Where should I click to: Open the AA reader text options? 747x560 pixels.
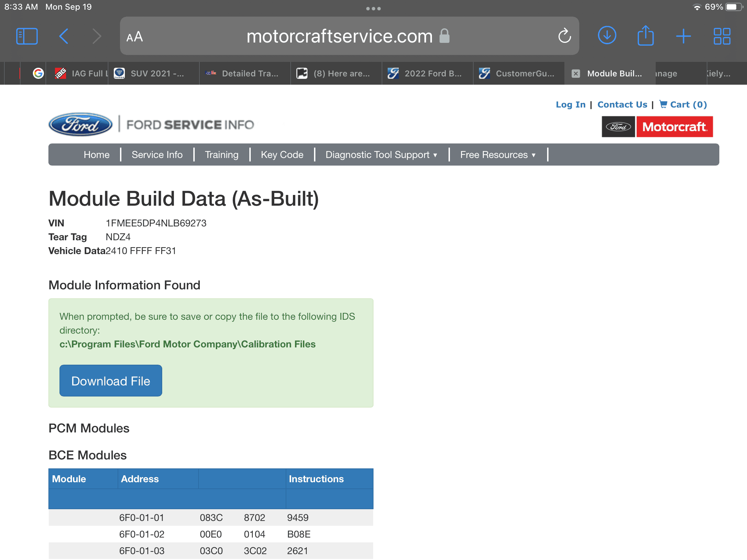(x=135, y=37)
